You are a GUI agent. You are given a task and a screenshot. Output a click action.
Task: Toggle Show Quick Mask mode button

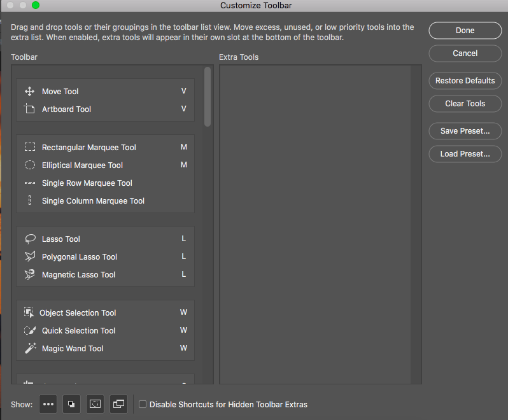(95, 404)
